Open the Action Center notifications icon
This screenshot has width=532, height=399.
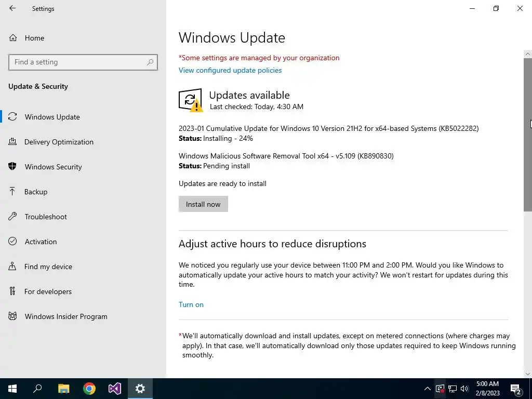(516, 389)
